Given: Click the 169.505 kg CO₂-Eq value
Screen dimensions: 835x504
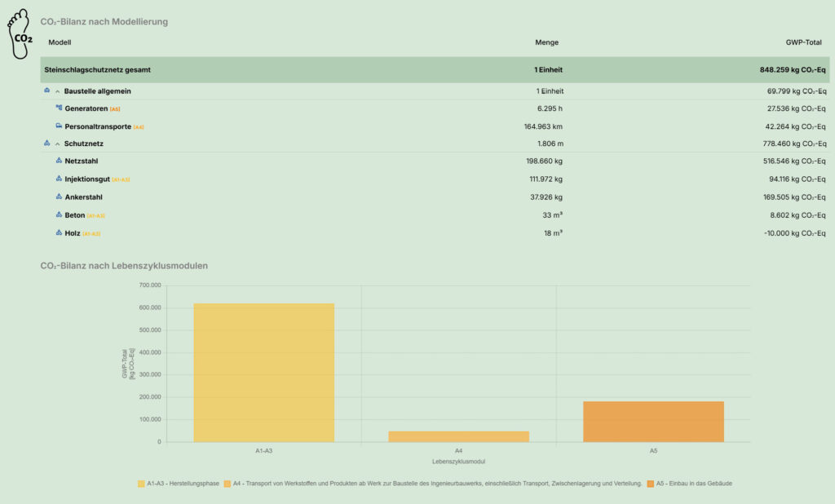Looking at the screenshot, I should coord(794,197).
